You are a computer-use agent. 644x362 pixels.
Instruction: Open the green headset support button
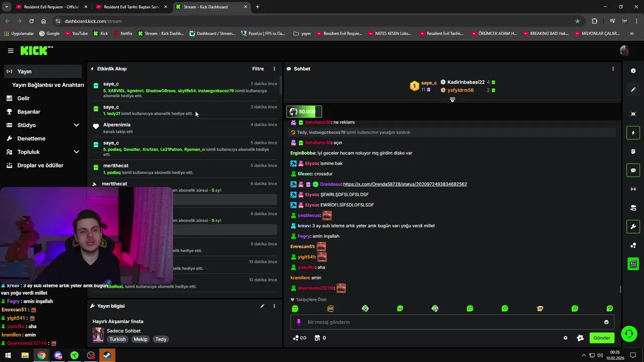click(628, 334)
